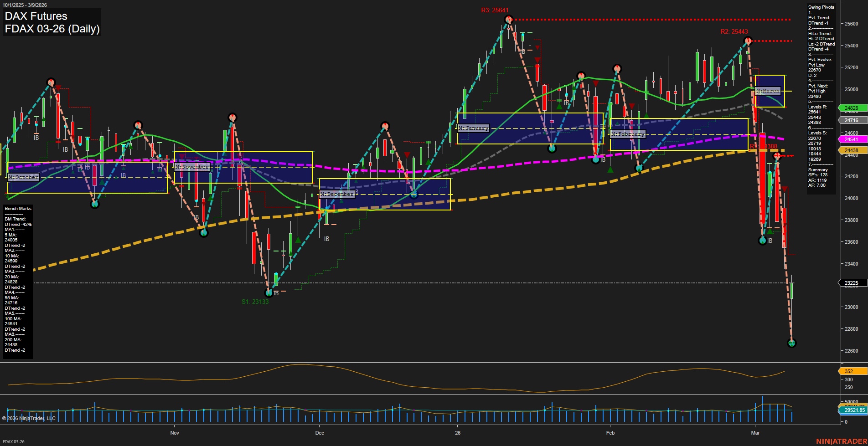This screenshot has height=446, width=868.
Task: Click the pivot circle above the M:November box
Action: click(232, 118)
